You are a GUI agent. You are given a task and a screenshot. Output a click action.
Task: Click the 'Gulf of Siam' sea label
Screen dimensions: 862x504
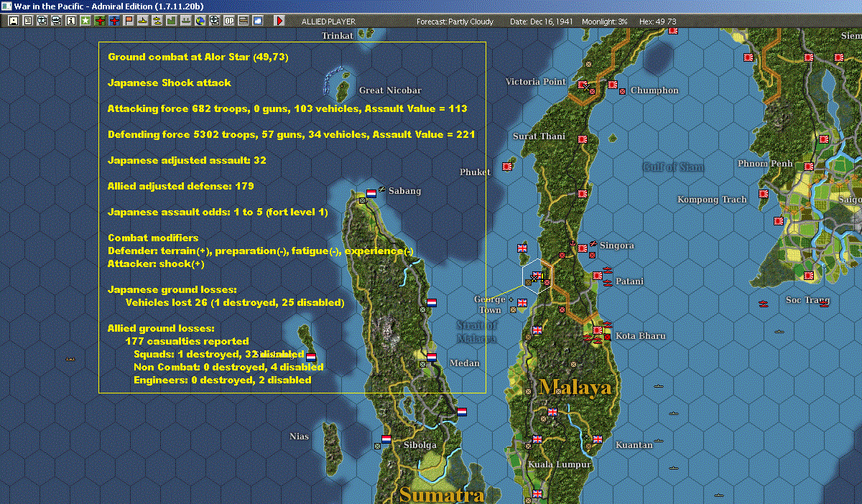click(673, 167)
